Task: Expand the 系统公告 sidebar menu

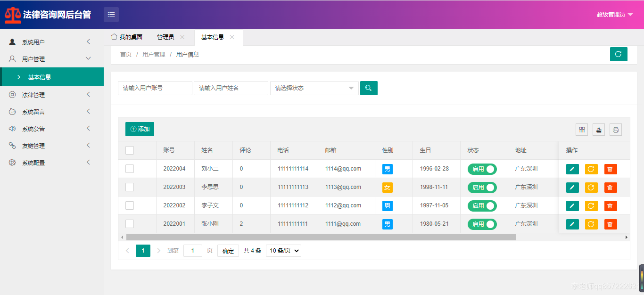Action: click(52, 129)
